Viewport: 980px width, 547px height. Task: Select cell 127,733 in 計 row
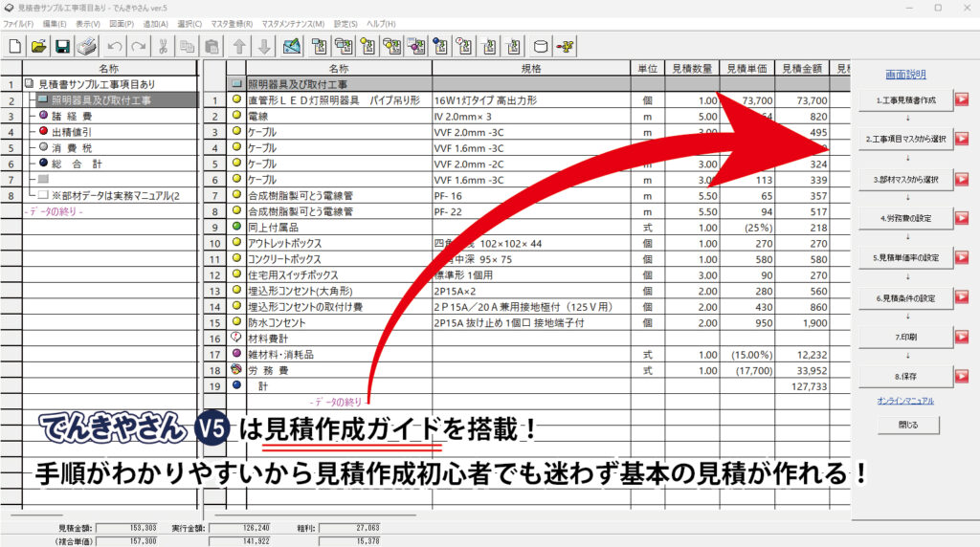click(x=802, y=386)
